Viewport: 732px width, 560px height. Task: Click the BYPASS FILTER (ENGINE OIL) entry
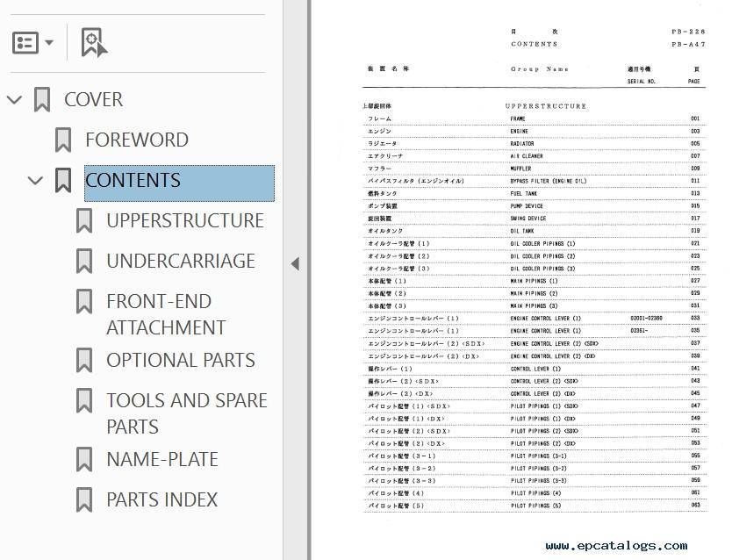pyautogui.click(x=548, y=181)
